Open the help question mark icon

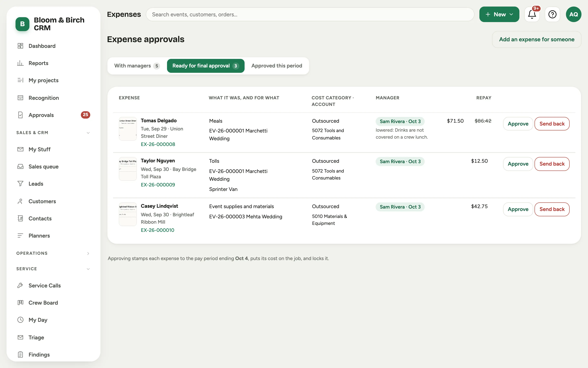coord(552,14)
